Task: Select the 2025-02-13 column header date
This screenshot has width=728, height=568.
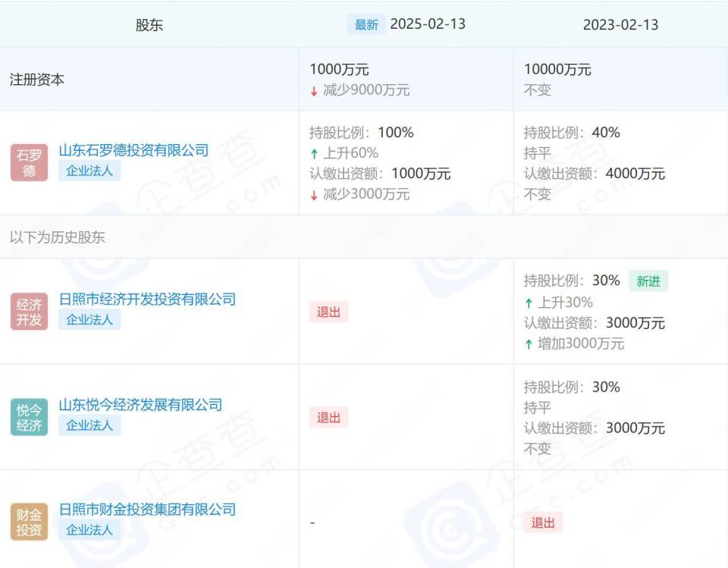Action: 428,24
